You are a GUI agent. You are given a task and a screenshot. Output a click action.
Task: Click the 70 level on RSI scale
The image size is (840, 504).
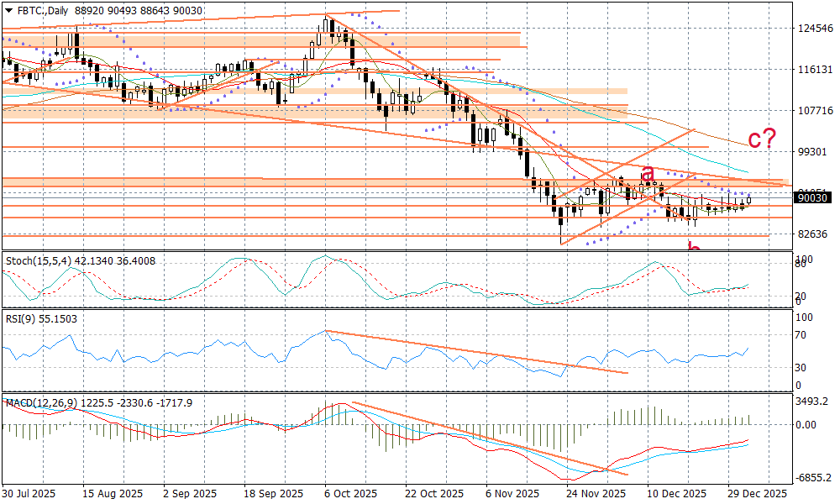(801, 334)
